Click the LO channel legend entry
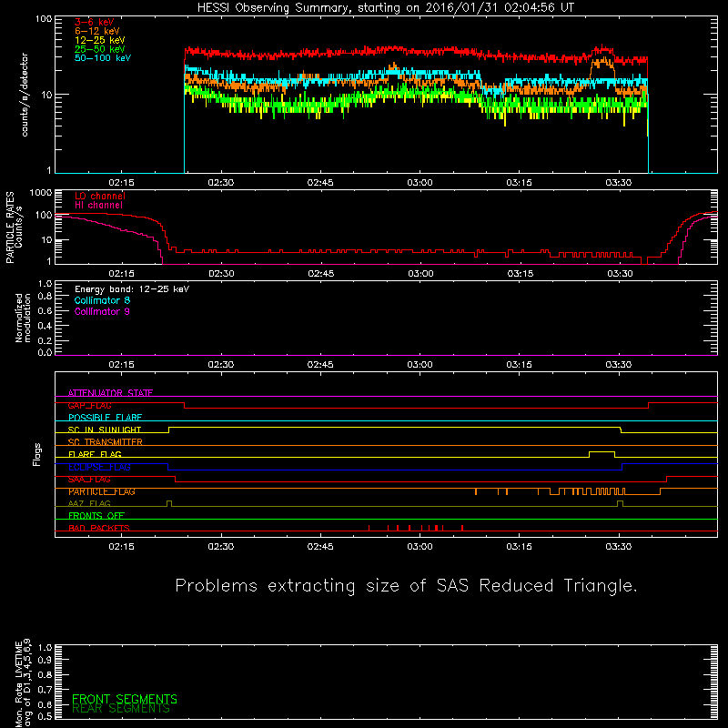The height and width of the screenshot is (728, 728). tap(100, 196)
